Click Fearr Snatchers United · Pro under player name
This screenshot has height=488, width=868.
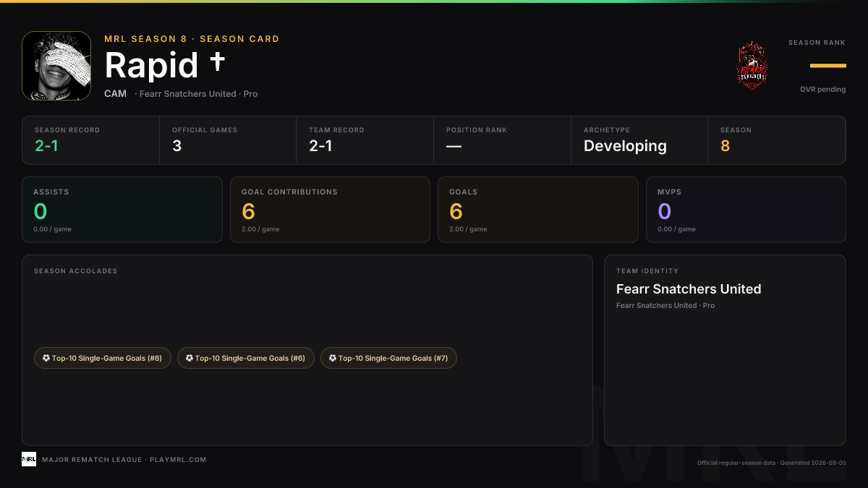tap(199, 94)
